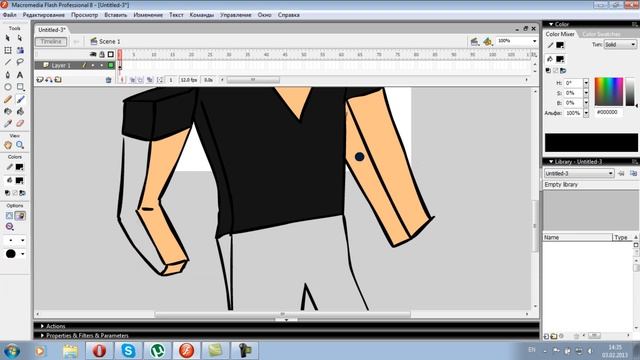This screenshot has height=360, width=640.
Task: Toggle the onion skin button
Action: (x=132, y=80)
